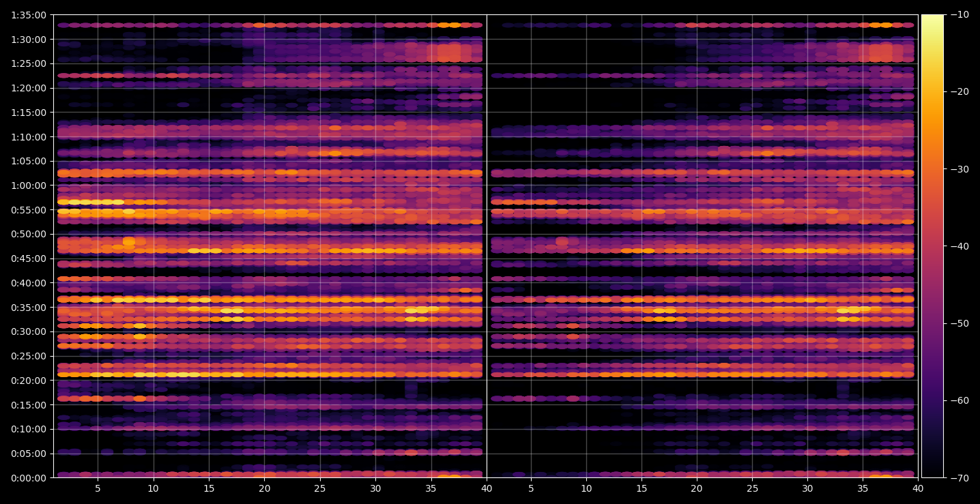
Task: Click the 0:50:00 y-axis time label
Action: tap(29, 234)
